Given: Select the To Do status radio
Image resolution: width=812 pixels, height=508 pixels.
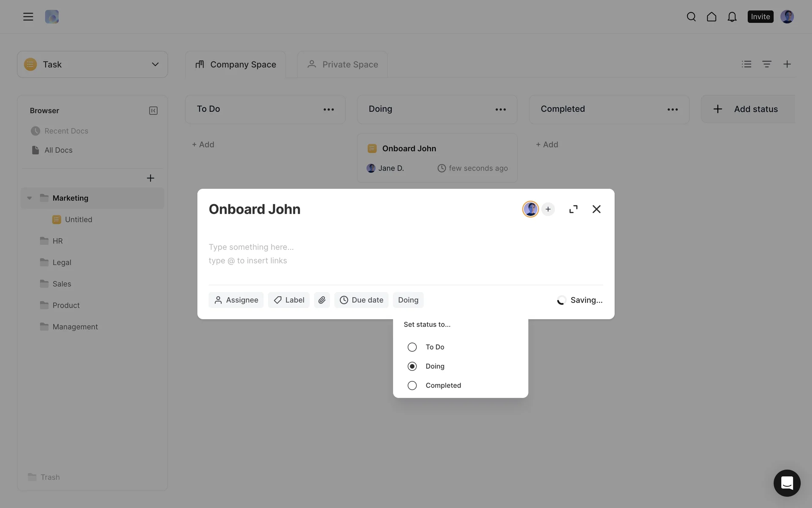Looking at the screenshot, I should [x=412, y=347].
